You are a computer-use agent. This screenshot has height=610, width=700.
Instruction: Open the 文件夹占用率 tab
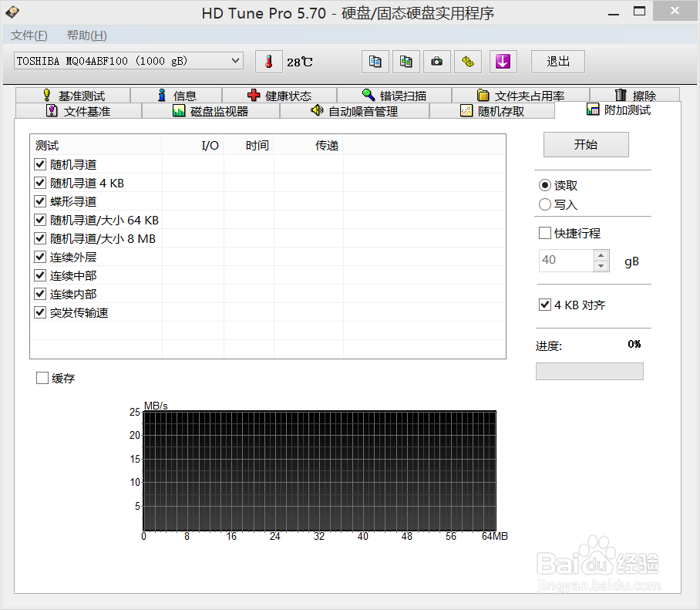coord(520,96)
